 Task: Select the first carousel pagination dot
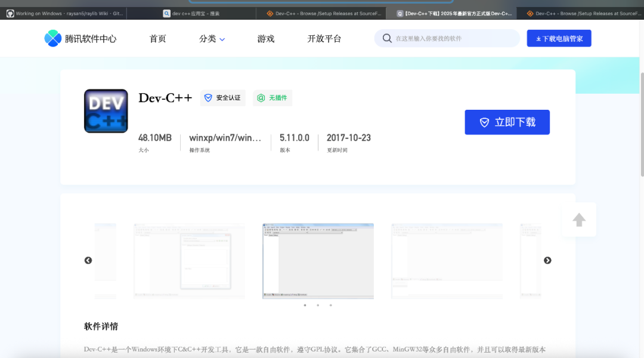tap(305, 305)
